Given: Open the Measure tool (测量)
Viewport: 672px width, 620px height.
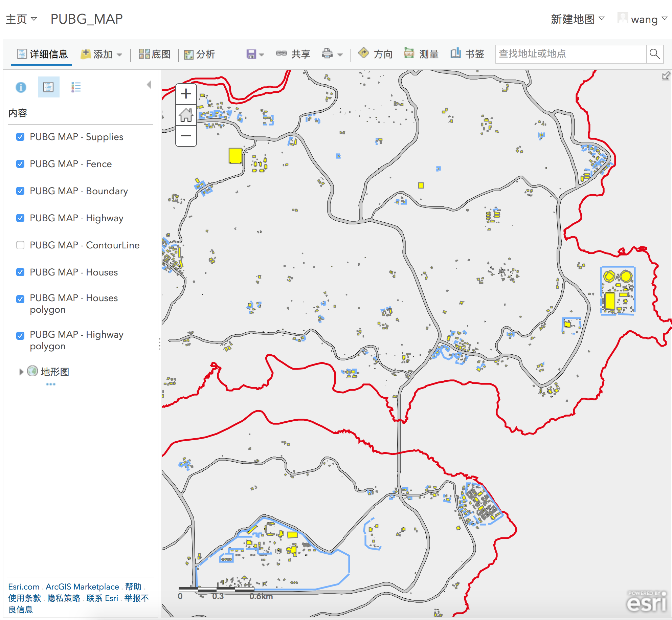Looking at the screenshot, I should [421, 54].
